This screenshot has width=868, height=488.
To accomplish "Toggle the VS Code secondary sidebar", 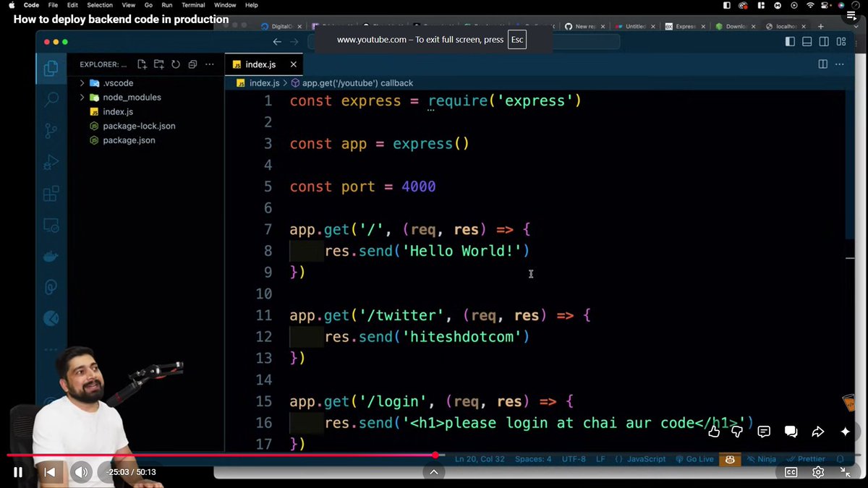I will tap(824, 42).
